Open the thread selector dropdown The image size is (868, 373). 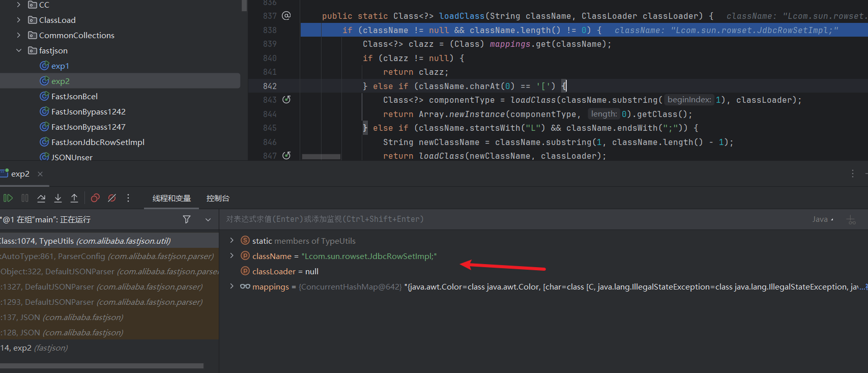point(208,219)
